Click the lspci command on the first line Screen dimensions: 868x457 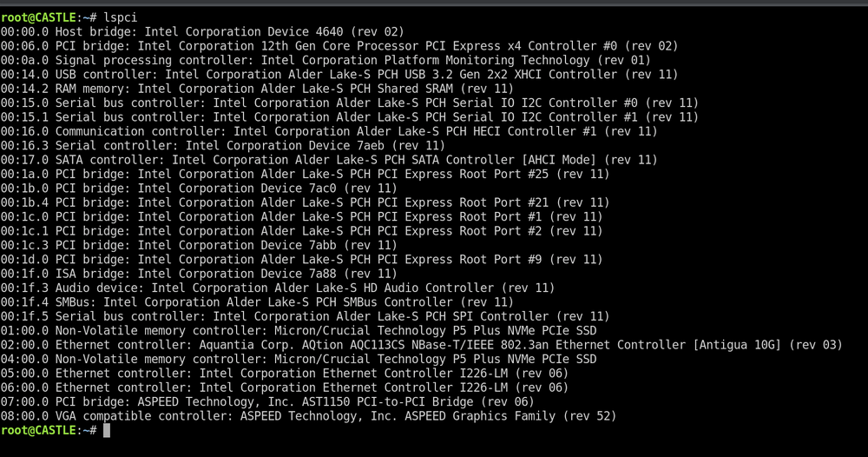(x=120, y=17)
